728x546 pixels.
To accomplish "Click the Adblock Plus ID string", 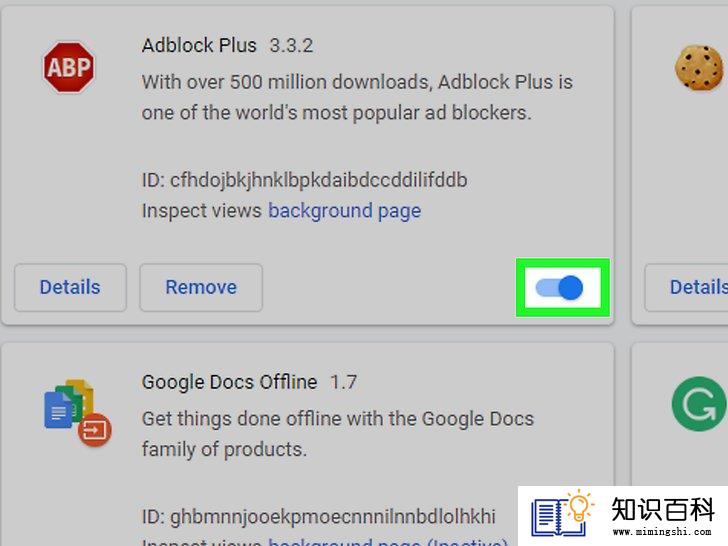I will pos(305,180).
